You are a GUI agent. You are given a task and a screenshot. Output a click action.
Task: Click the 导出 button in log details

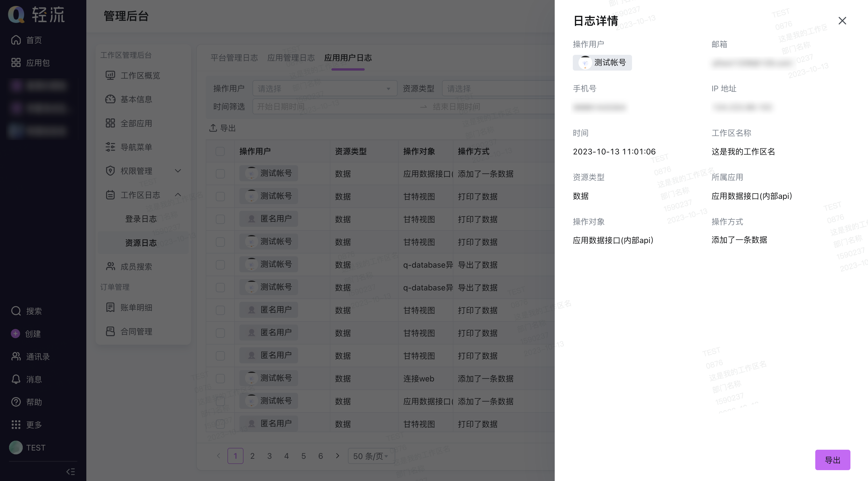832,460
